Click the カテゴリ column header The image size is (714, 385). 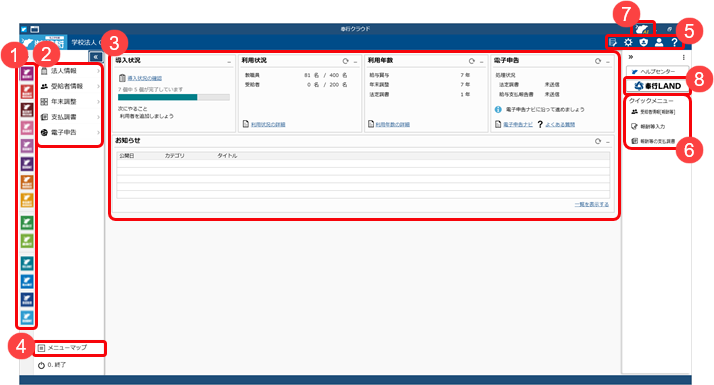[174, 156]
